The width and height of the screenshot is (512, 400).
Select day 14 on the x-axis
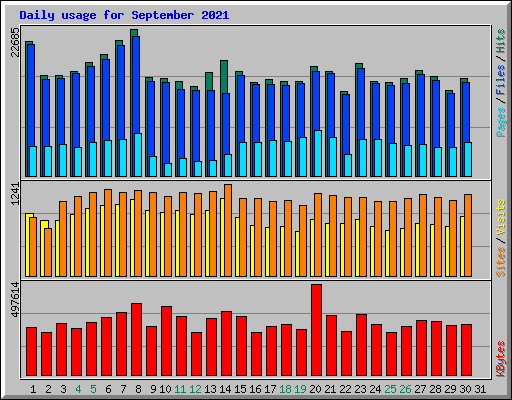[x=225, y=389]
